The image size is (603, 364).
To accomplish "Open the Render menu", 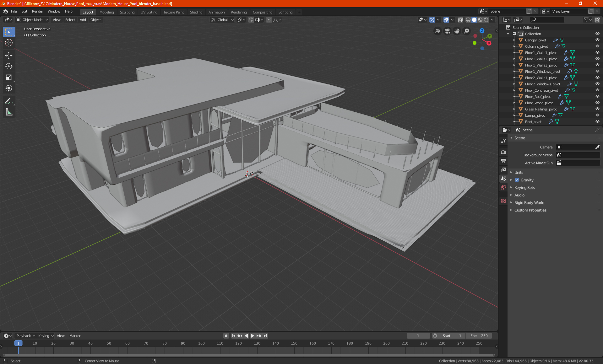I will tap(37, 11).
